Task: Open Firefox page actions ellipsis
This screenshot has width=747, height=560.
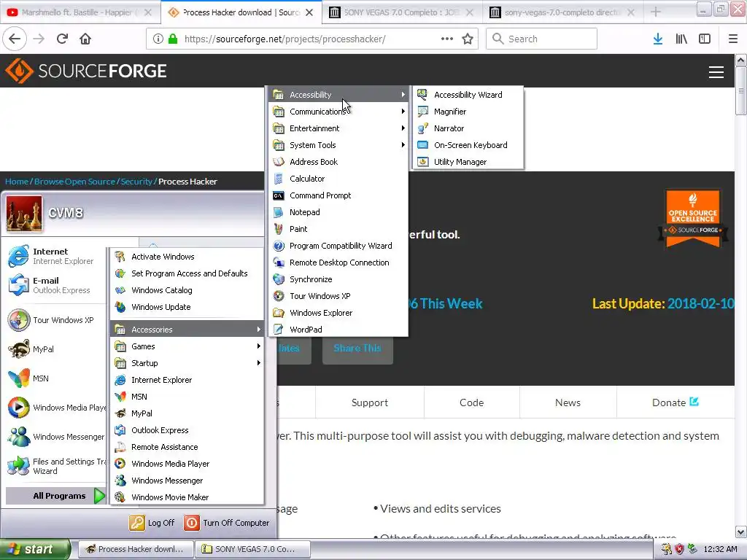Action: pyautogui.click(x=447, y=39)
